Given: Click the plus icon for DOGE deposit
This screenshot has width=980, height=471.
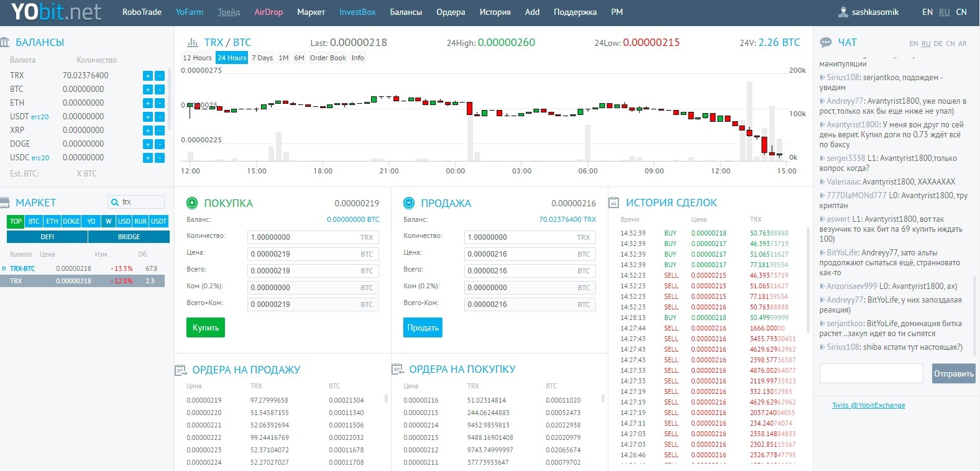Looking at the screenshot, I should tap(148, 144).
